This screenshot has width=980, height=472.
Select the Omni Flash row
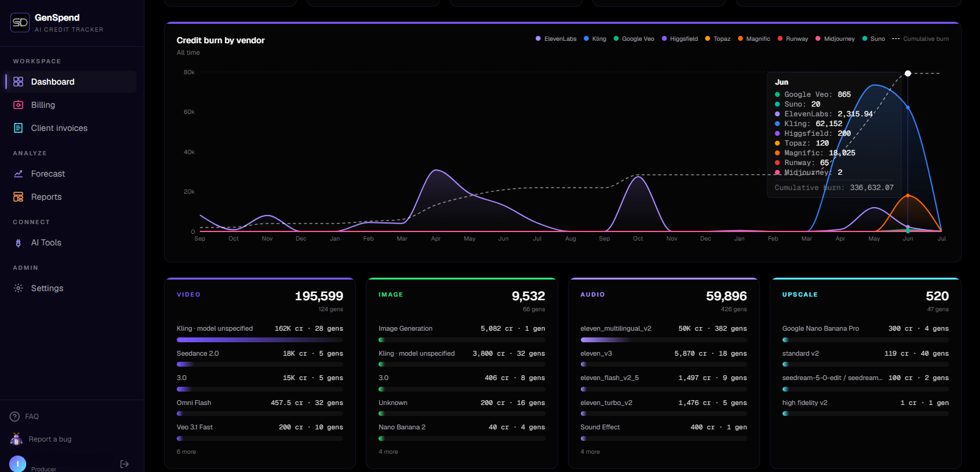point(260,407)
